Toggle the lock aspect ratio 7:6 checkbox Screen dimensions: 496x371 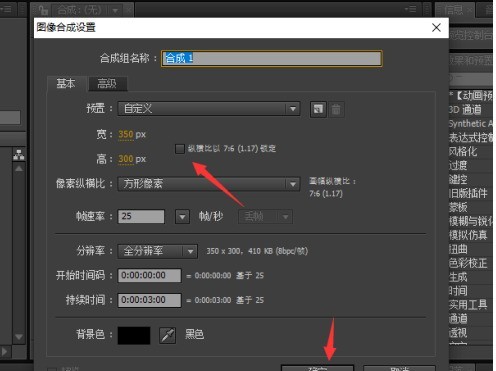(x=180, y=149)
